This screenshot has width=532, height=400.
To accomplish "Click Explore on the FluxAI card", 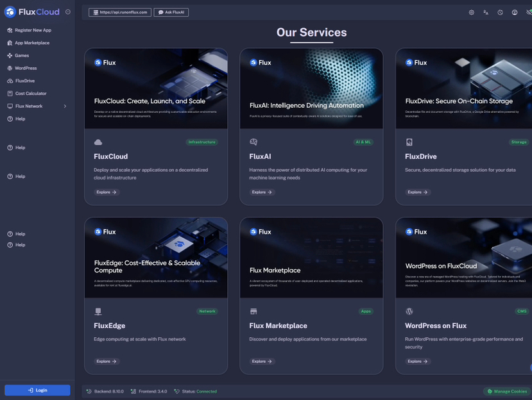I will (x=262, y=192).
